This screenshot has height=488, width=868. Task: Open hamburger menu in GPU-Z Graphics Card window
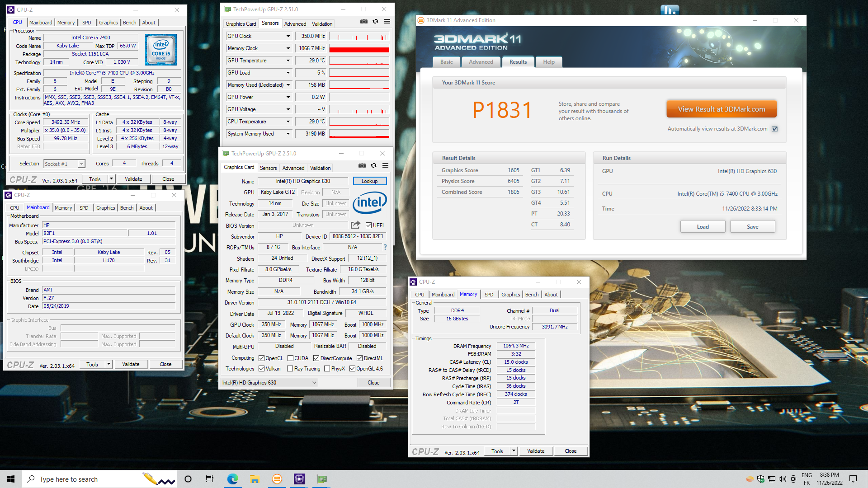coord(385,165)
